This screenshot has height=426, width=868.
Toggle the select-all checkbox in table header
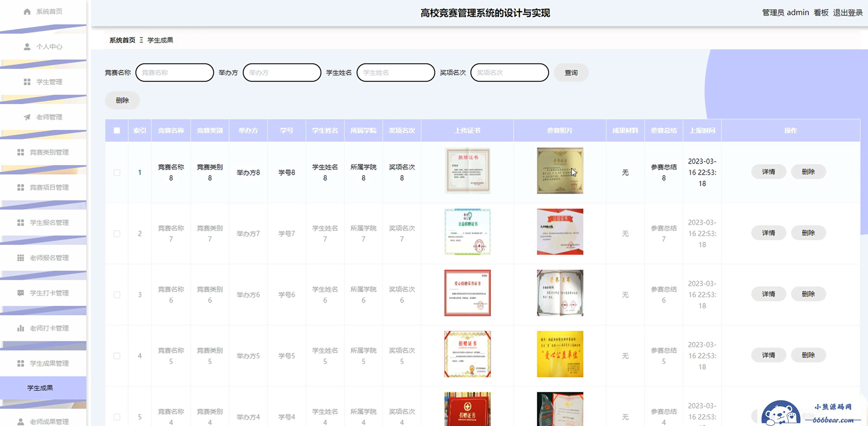click(117, 130)
